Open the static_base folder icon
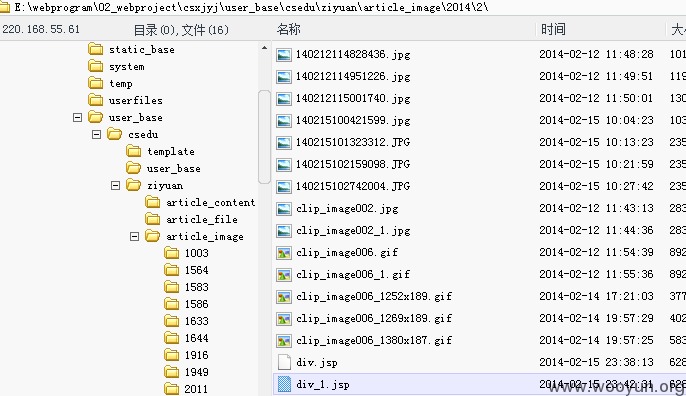686x396 pixels. tap(95, 49)
